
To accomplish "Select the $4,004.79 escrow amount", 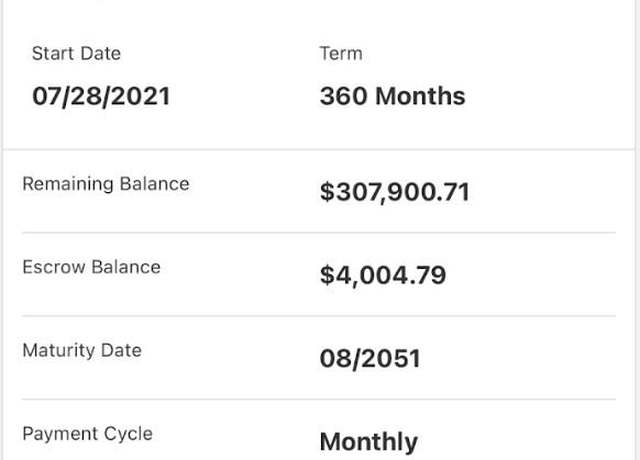I will click(383, 275).
